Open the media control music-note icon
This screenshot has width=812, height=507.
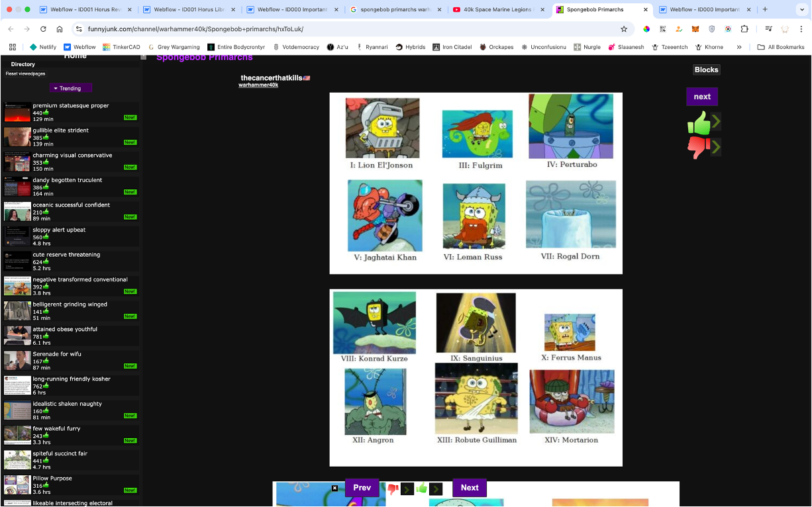768,29
